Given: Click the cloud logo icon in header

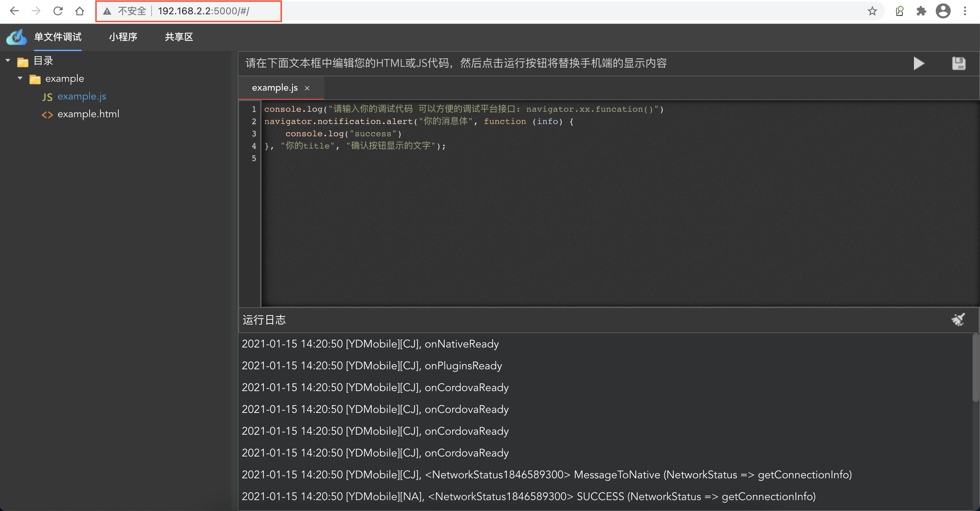Looking at the screenshot, I should click(x=16, y=37).
